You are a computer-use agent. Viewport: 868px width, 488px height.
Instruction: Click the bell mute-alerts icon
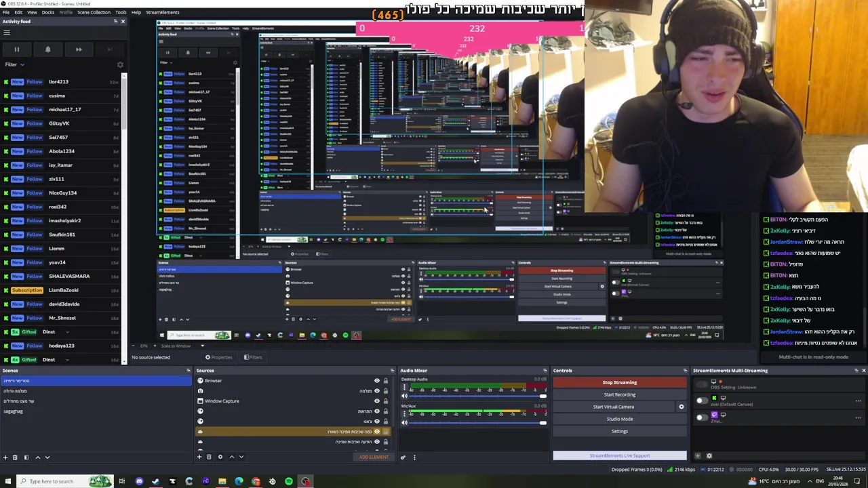pos(47,49)
